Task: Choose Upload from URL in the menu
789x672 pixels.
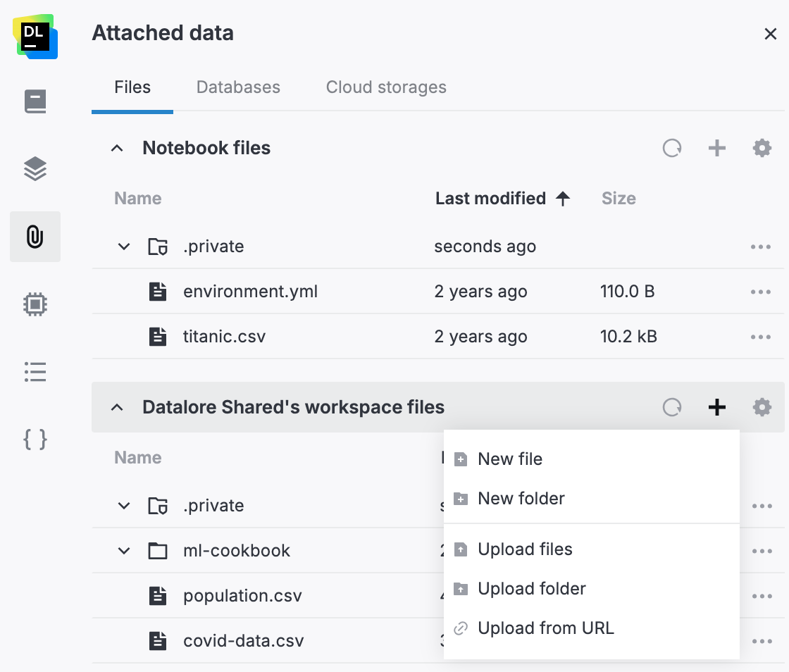Action: [x=547, y=628]
